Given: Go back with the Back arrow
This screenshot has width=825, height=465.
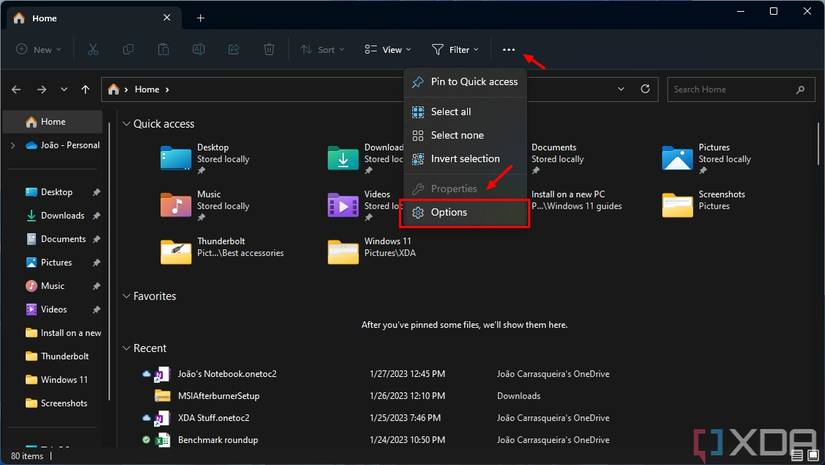Looking at the screenshot, I should click(16, 89).
